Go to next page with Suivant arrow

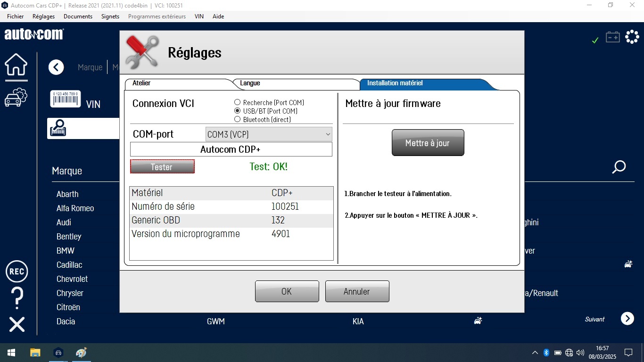pos(627,319)
